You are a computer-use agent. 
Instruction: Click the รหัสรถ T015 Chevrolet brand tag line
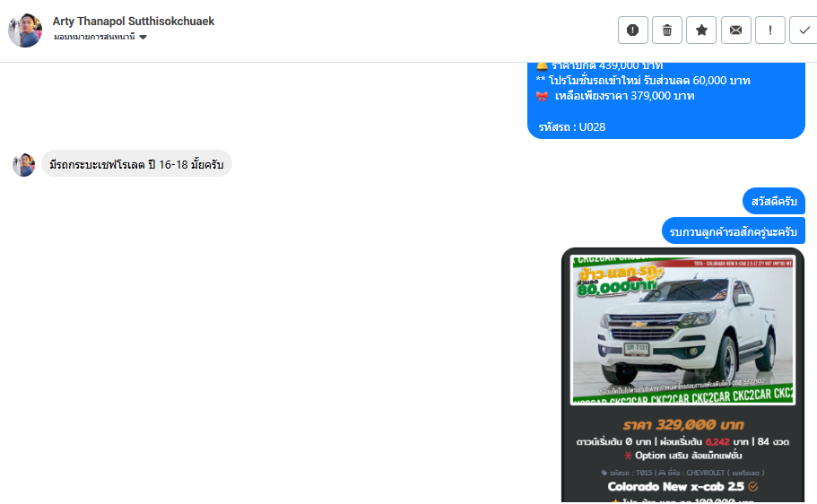click(682, 473)
